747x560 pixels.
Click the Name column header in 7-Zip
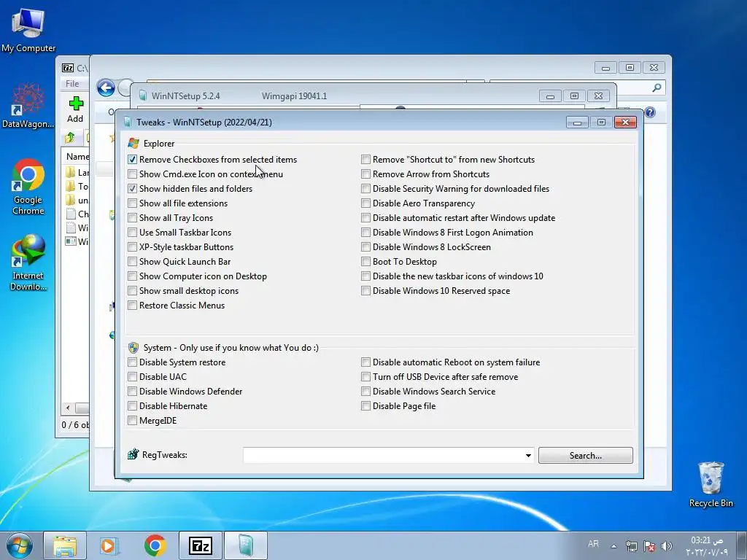click(77, 156)
